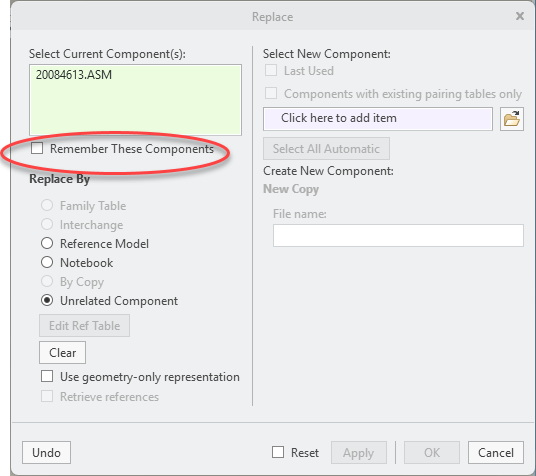Screen dimensions: 536x476
Task: Check Use geometry-only representation
Action: [47, 376]
